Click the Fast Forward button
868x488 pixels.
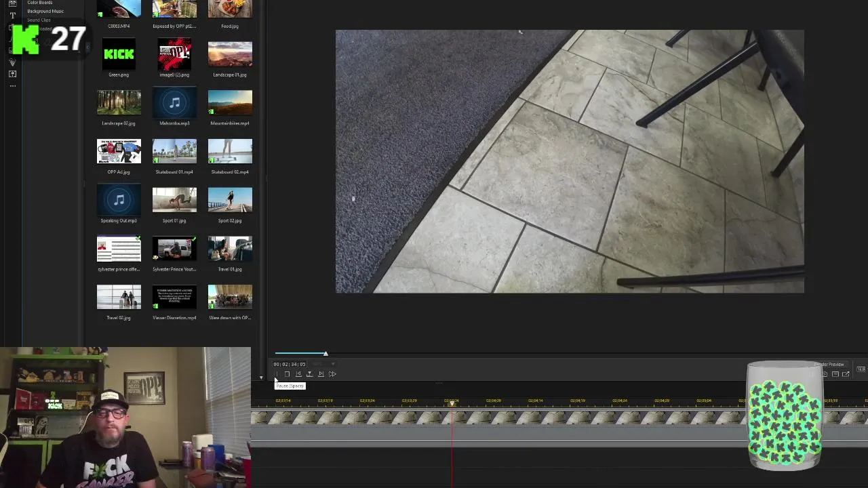332,374
